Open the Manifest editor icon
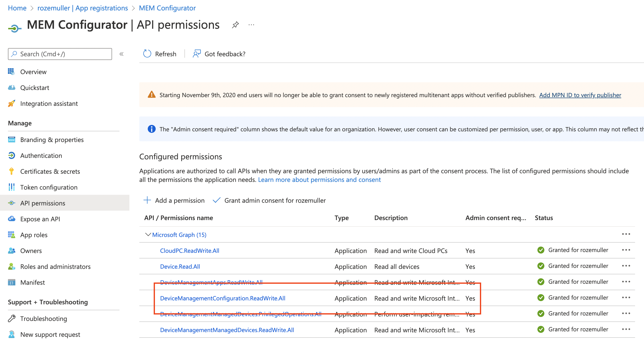644x341 pixels. [11, 282]
